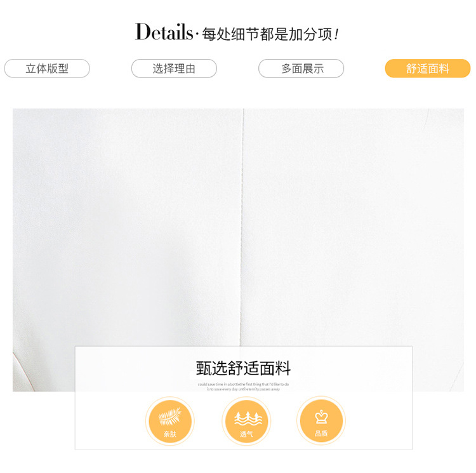Viewport: 476px width, 473px height.
Task: Select the highlighted 舒适面料 tab
Action: (x=428, y=69)
